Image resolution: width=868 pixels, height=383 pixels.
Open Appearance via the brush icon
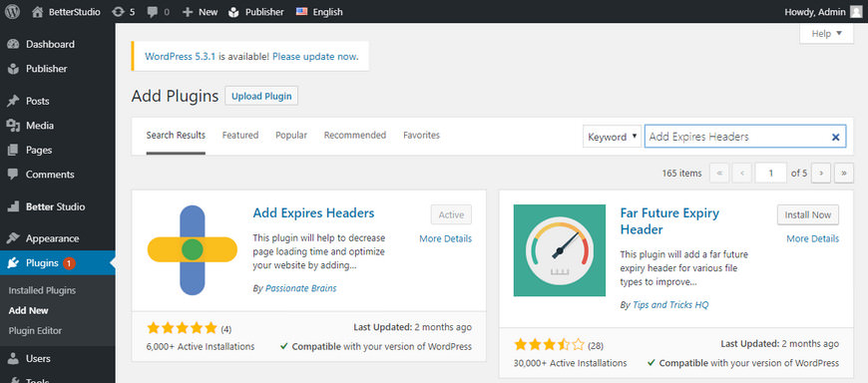tap(13, 238)
